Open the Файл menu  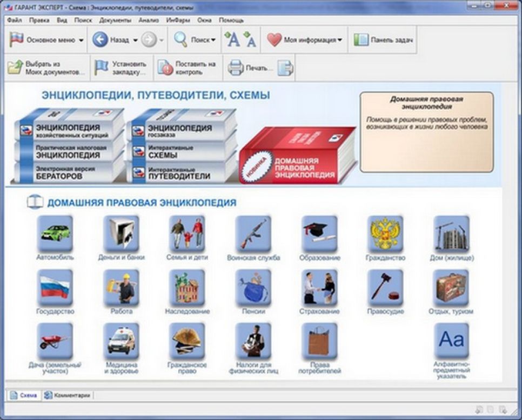(x=14, y=21)
